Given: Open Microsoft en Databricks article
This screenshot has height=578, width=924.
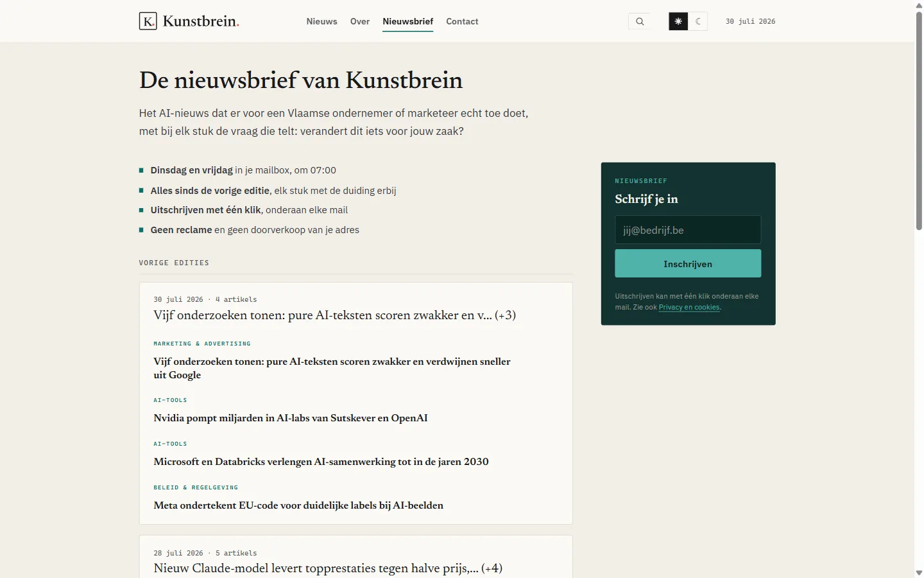Looking at the screenshot, I should (x=321, y=462).
